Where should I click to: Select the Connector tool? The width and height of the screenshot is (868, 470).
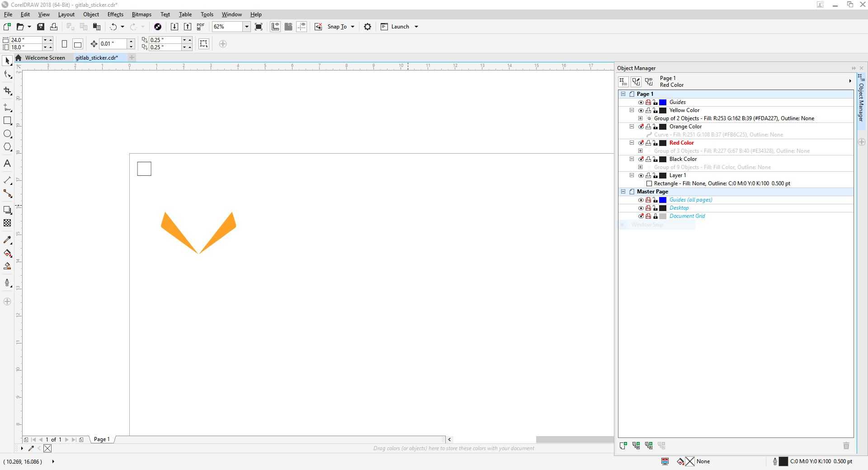tap(7, 193)
